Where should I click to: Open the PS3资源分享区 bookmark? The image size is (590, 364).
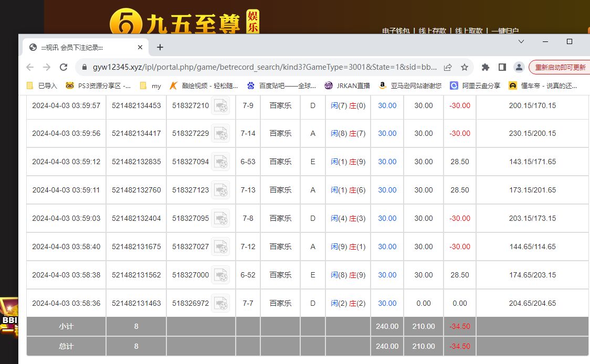click(98, 85)
